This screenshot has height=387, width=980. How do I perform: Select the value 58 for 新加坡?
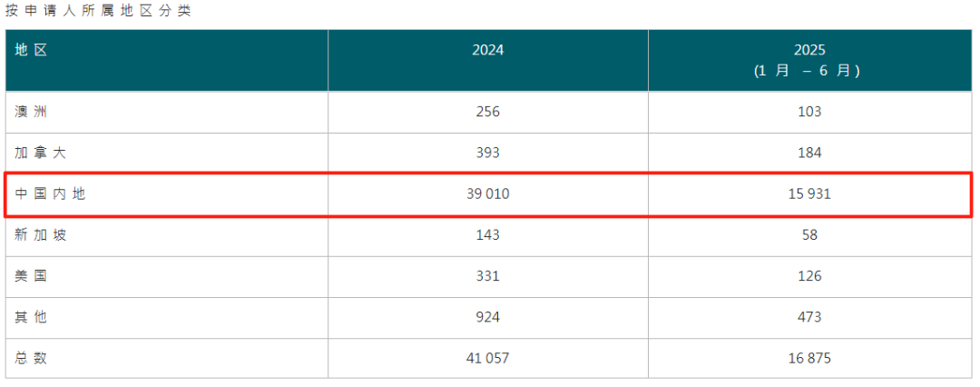(809, 234)
